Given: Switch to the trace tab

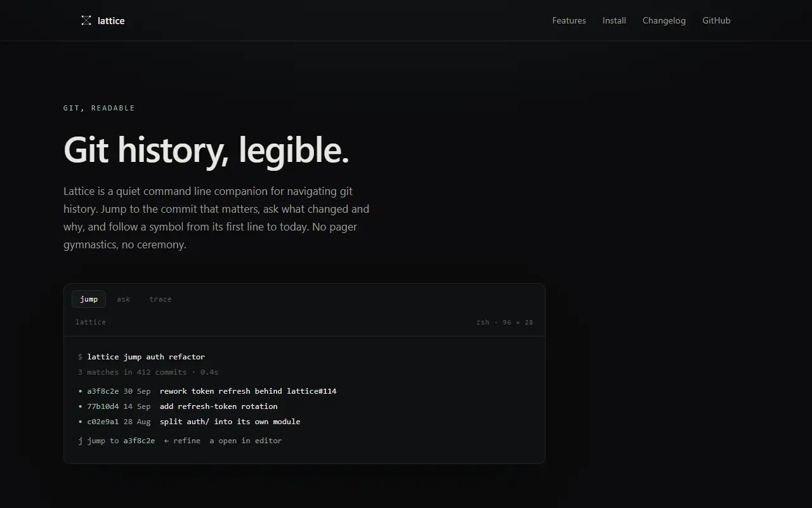Looking at the screenshot, I should 160,299.
